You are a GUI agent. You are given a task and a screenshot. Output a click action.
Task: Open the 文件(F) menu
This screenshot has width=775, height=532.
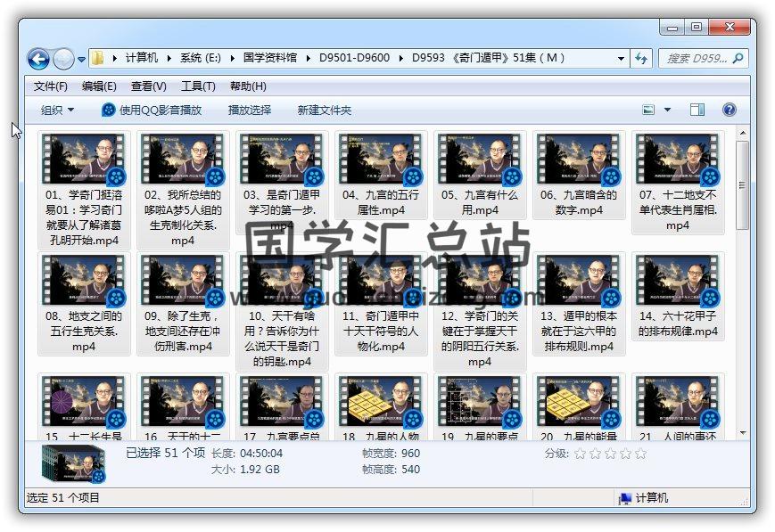51,86
